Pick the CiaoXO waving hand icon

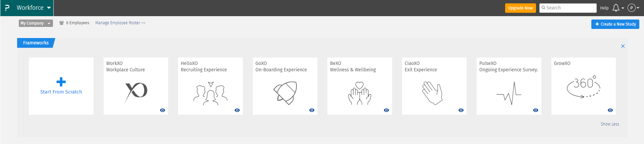click(432, 93)
